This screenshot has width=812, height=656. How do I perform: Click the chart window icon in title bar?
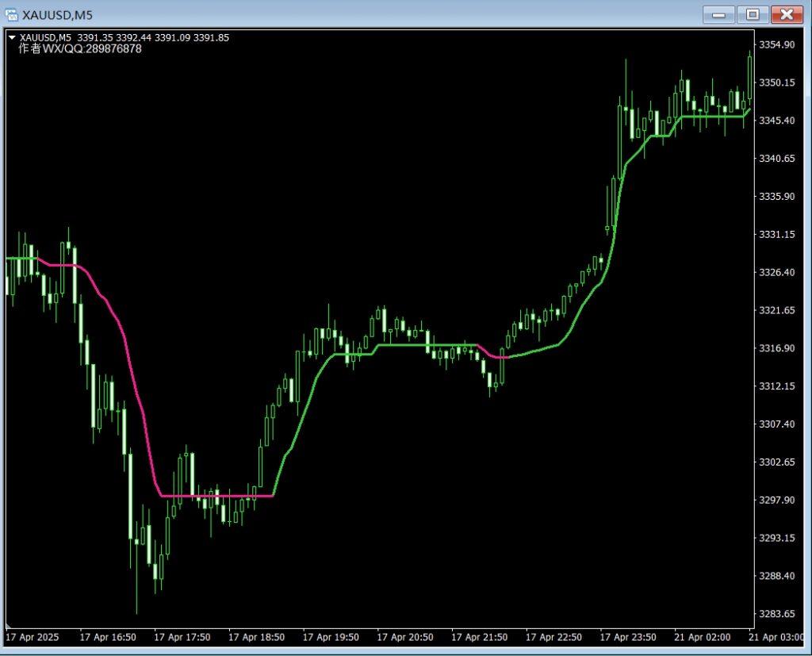pyautogui.click(x=11, y=14)
